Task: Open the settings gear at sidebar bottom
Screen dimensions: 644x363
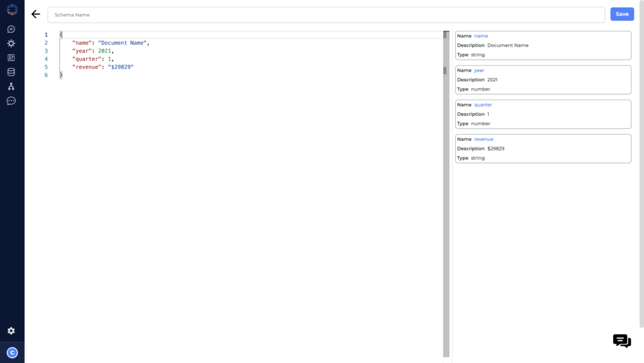Action: tap(11, 330)
